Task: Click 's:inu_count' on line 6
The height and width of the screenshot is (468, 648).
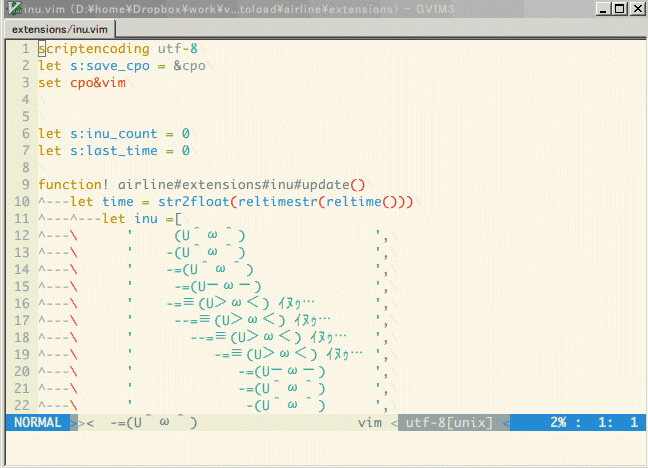Action: coord(114,134)
